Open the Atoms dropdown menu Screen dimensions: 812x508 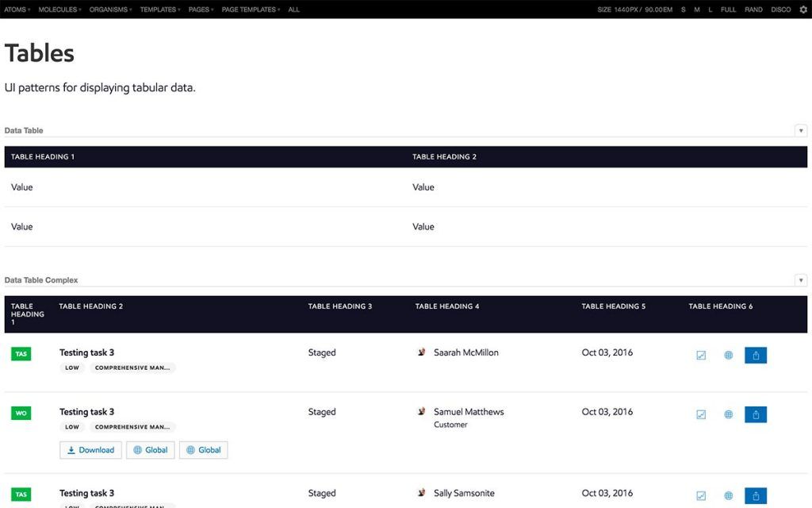(17, 10)
